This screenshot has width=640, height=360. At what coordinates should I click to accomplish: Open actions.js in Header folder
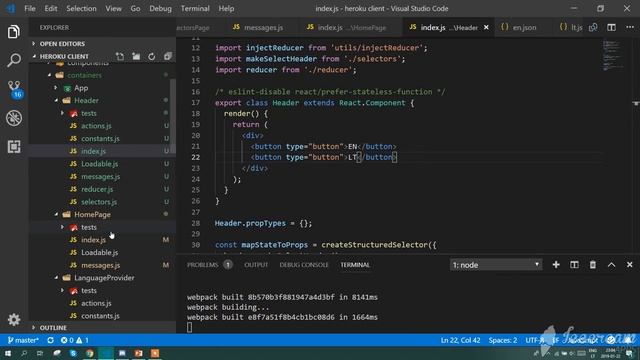pos(96,126)
